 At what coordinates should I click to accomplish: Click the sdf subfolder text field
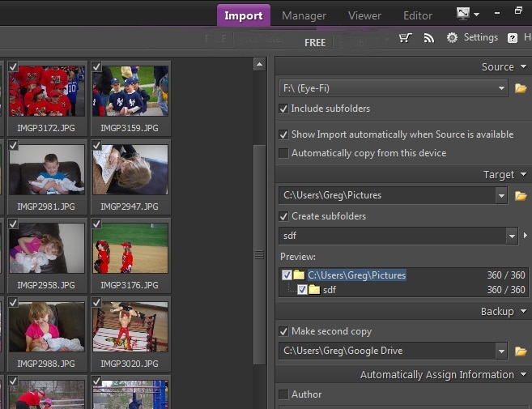[393, 236]
